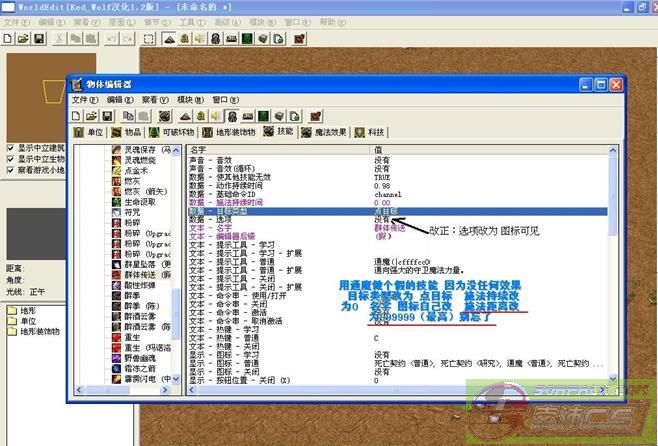
Task: Toggle the 显示中立生物 checkbox
Action: pyautogui.click(x=10, y=158)
